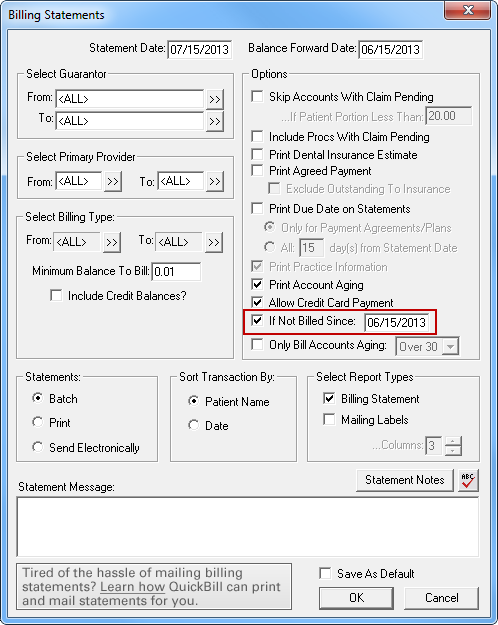498x625 pixels.
Task: Tick the Save As Default checkbox
Action: click(325, 574)
